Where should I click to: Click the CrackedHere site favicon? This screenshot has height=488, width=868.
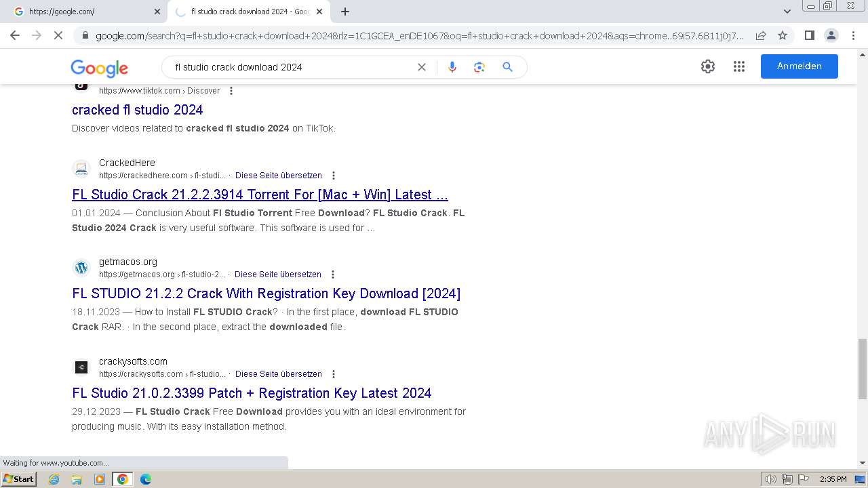(81, 169)
